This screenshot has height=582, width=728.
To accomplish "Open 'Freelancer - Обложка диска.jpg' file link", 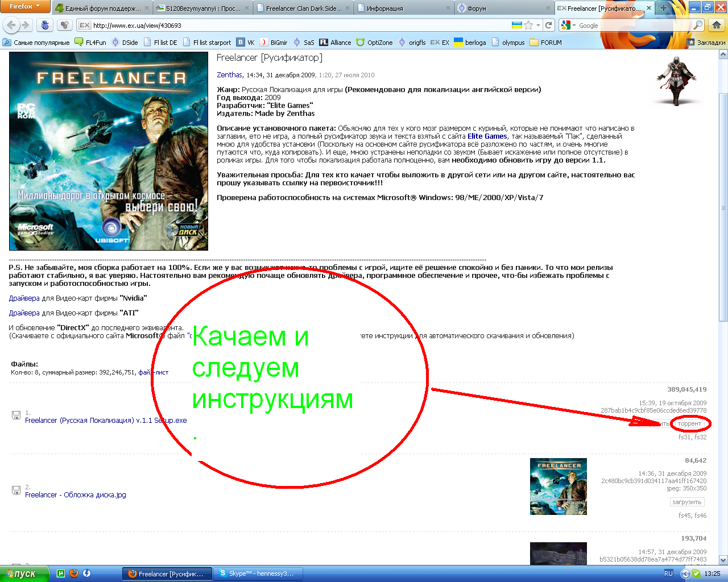I will 76,494.
